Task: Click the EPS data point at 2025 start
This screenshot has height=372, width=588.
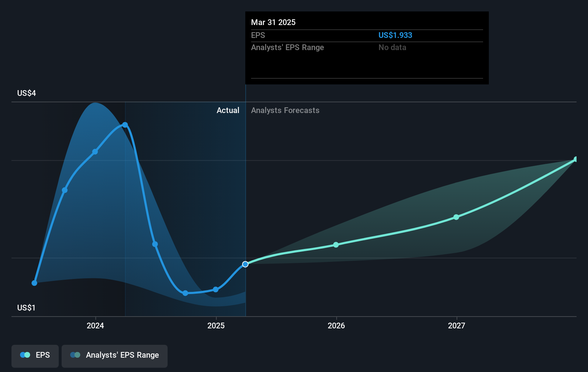Action: [x=216, y=289]
